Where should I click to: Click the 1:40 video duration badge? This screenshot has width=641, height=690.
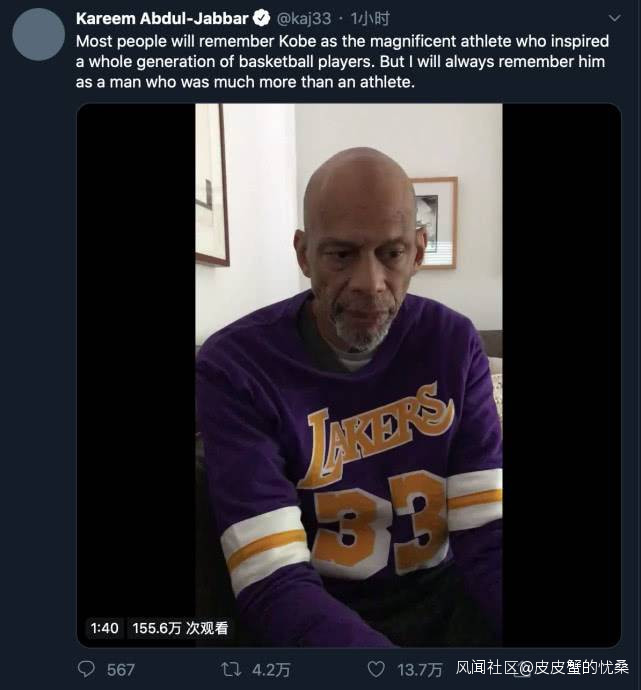click(105, 628)
